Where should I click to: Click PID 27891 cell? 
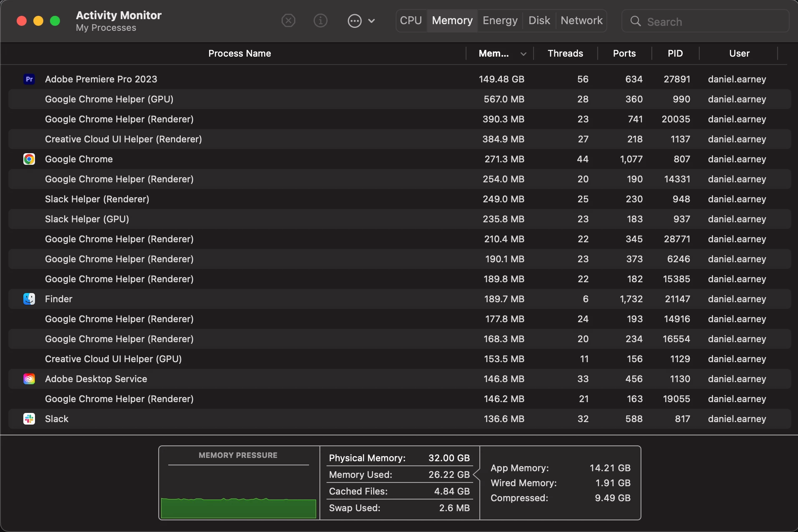[677, 79]
